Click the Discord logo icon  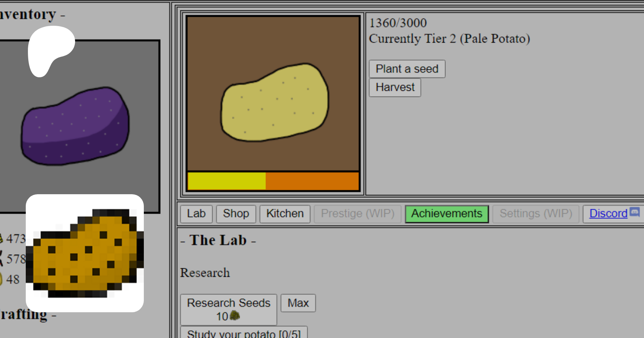[x=635, y=212]
